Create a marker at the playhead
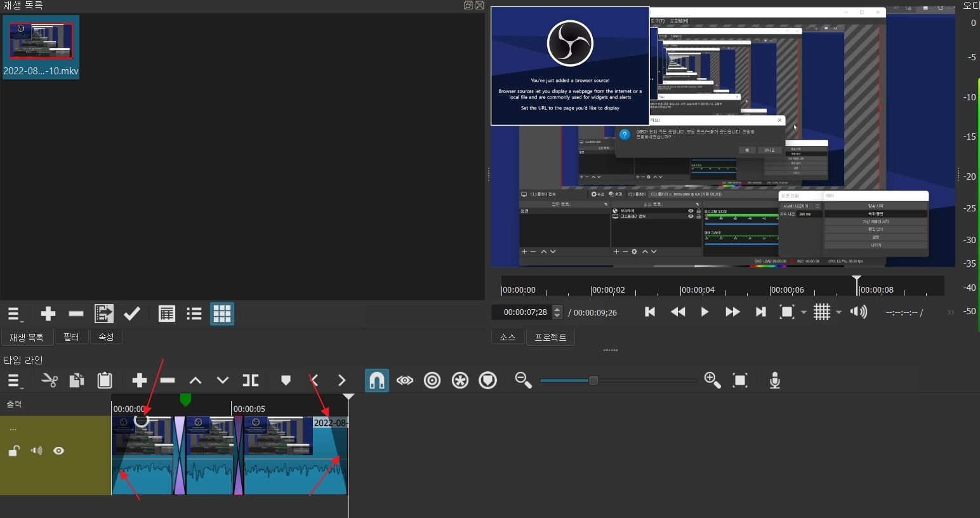The image size is (980, 518). click(x=286, y=380)
